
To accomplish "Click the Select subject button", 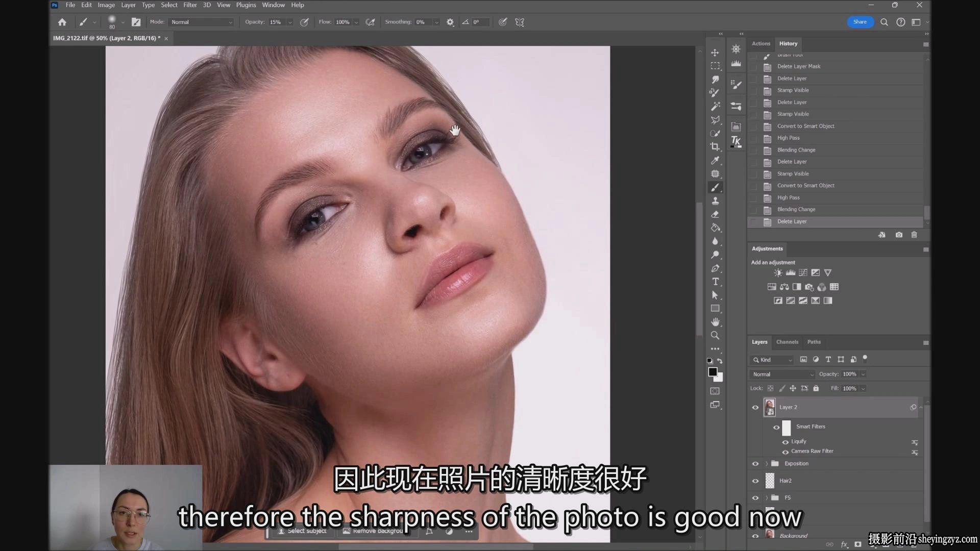I will pyautogui.click(x=302, y=531).
